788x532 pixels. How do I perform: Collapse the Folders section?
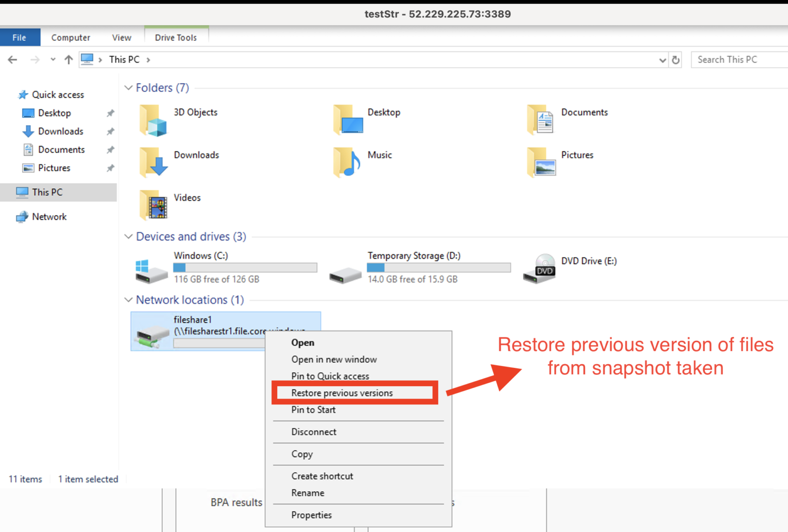click(129, 88)
